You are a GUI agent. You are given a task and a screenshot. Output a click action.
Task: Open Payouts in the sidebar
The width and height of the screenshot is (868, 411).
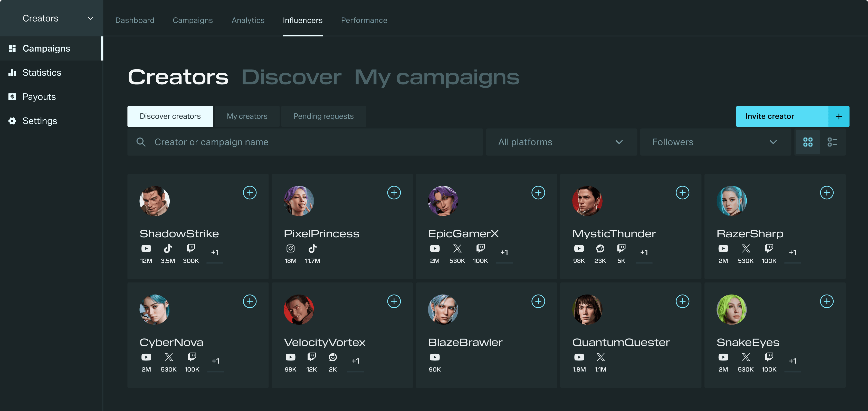pos(39,97)
